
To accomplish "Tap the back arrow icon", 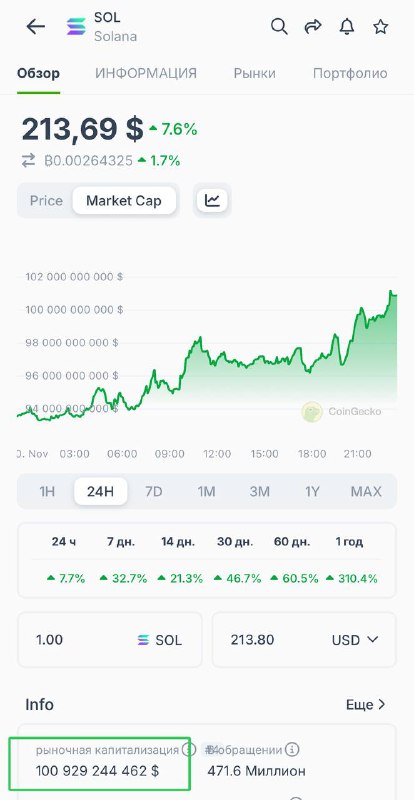I will [x=36, y=27].
